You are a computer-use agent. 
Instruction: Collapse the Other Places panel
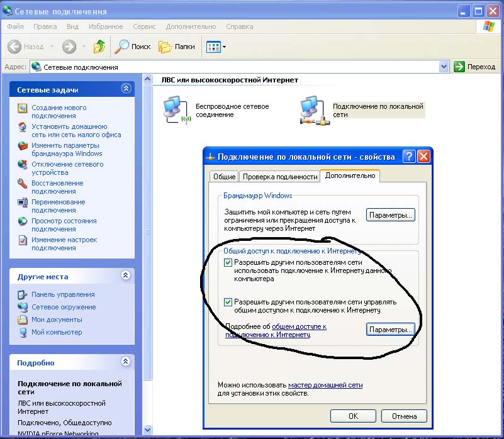pos(126,275)
